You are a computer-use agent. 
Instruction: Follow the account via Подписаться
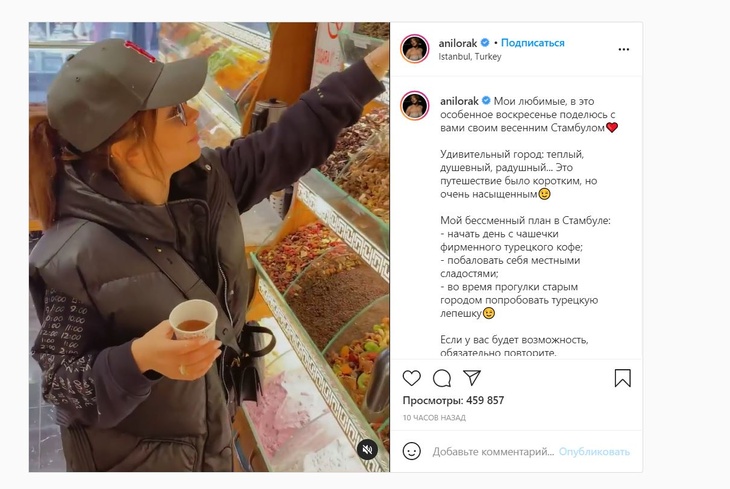pyautogui.click(x=533, y=43)
